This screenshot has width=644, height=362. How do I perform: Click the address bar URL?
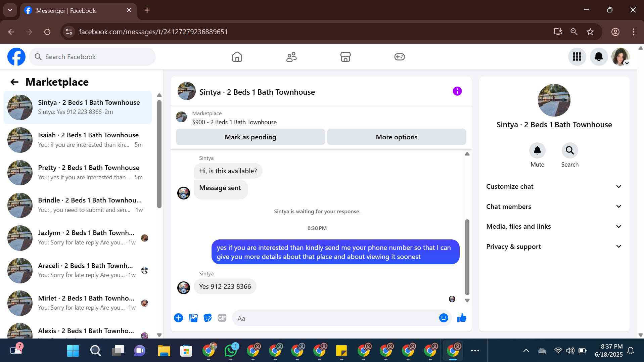(x=153, y=32)
